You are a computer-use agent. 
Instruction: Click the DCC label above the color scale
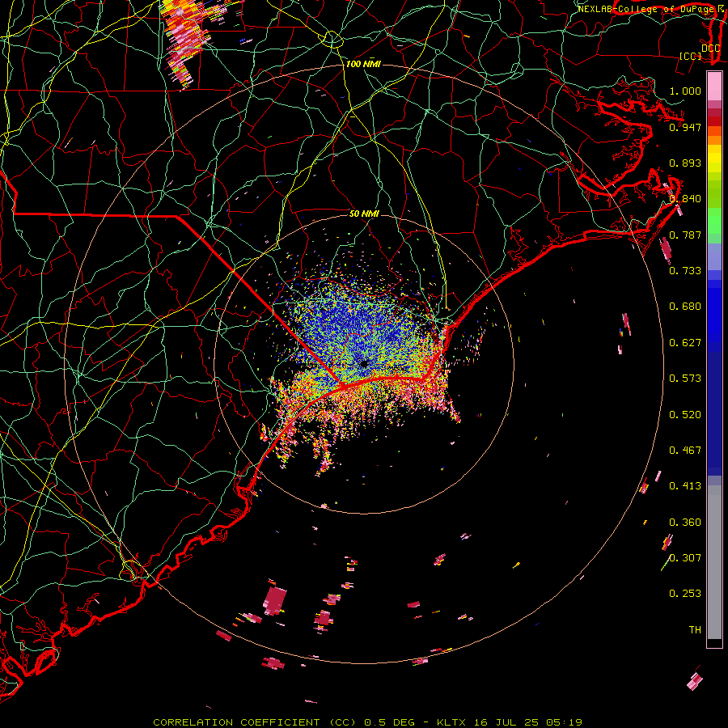pos(710,48)
